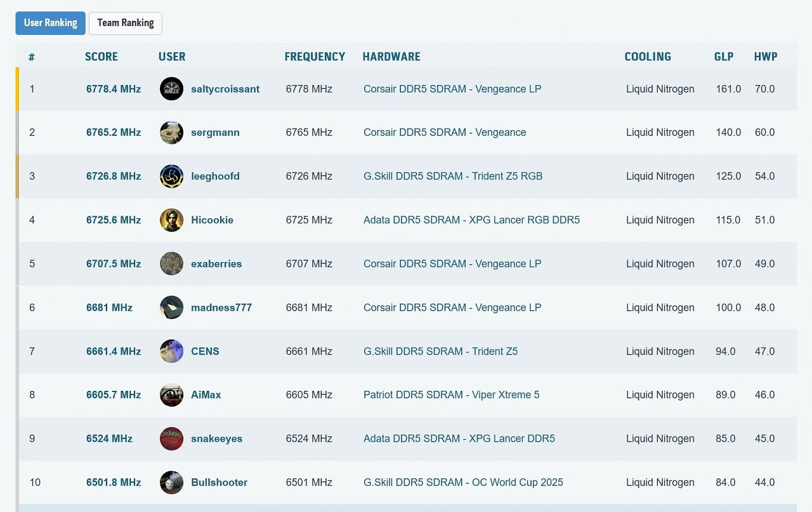This screenshot has height=512, width=812.
Task: Open snakeeyes' red avatar icon
Action: pos(171,438)
